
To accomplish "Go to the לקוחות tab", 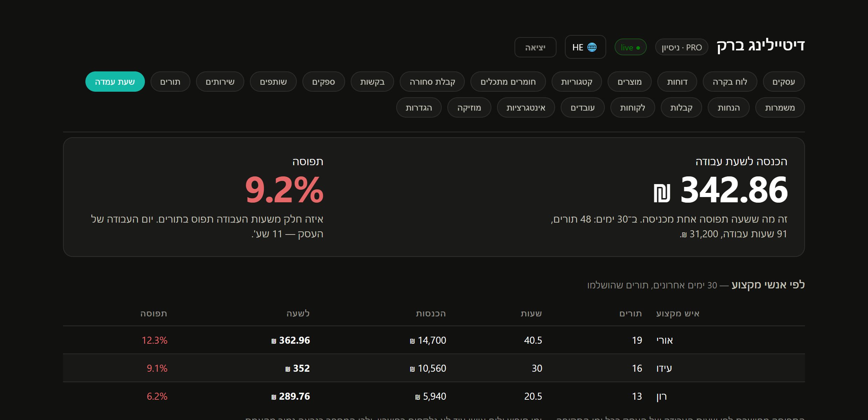I will point(632,107).
